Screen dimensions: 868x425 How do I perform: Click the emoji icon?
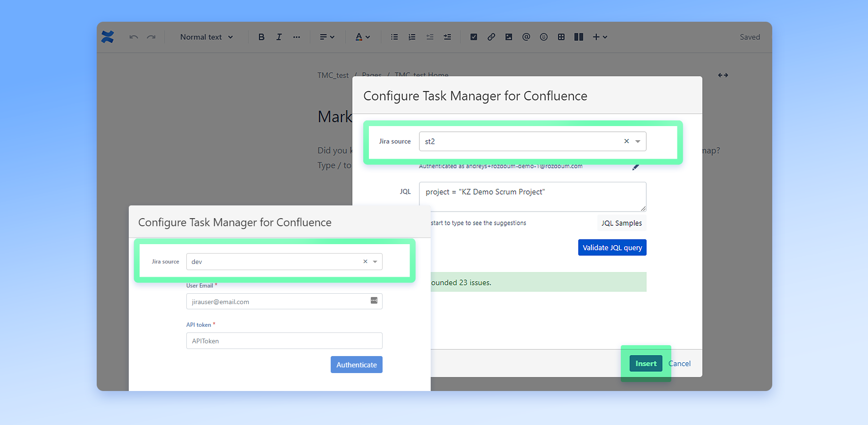tap(543, 37)
